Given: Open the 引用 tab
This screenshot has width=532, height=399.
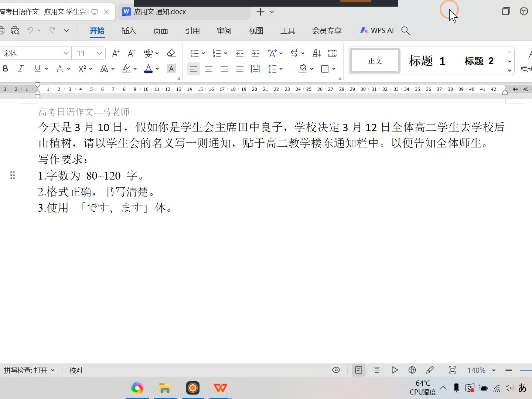Looking at the screenshot, I should 192,31.
